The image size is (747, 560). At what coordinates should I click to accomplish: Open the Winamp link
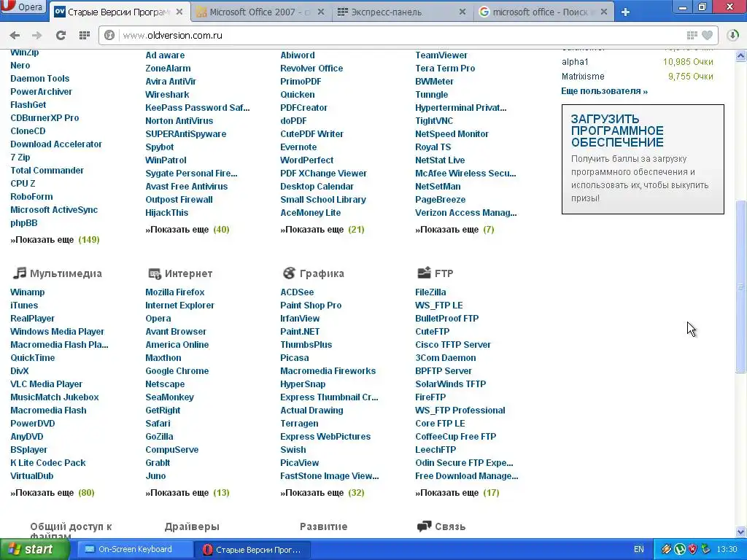coord(27,292)
